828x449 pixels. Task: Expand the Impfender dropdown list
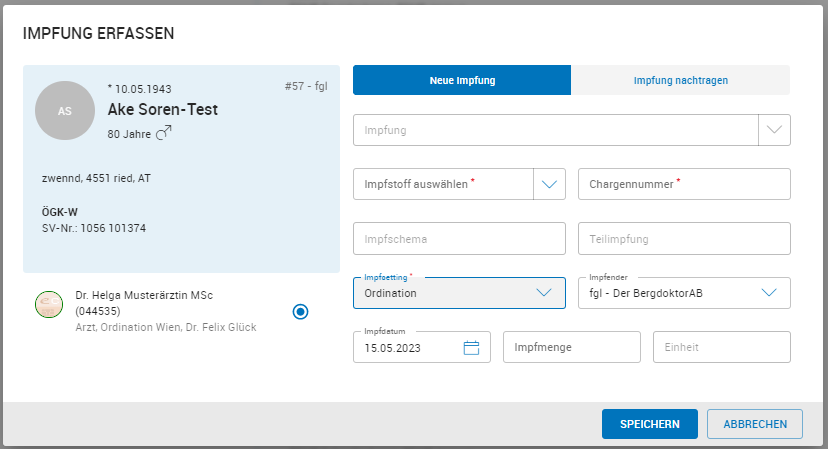(768, 293)
